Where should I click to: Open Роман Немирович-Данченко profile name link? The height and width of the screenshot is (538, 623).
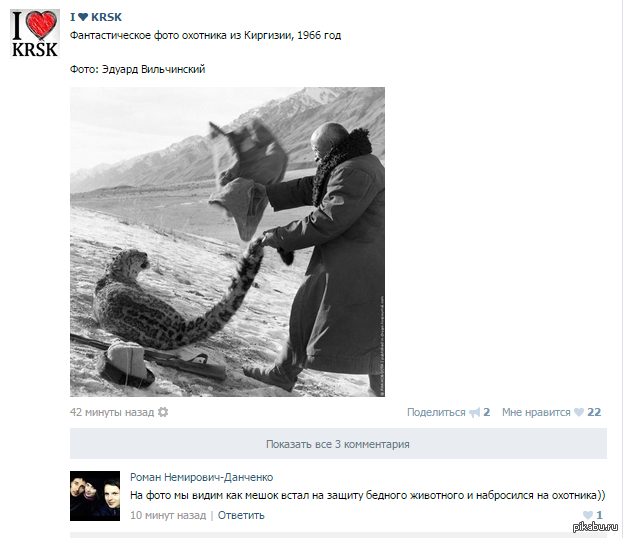click(201, 477)
